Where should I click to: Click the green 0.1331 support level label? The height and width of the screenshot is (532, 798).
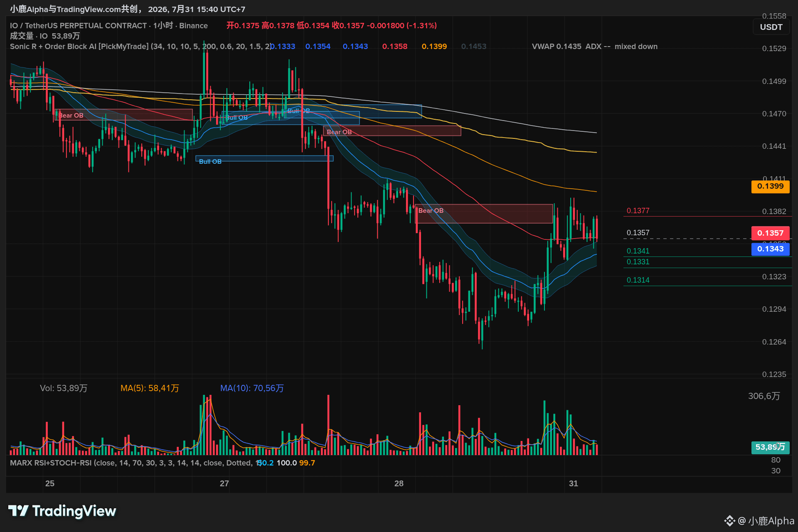(638, 262)
